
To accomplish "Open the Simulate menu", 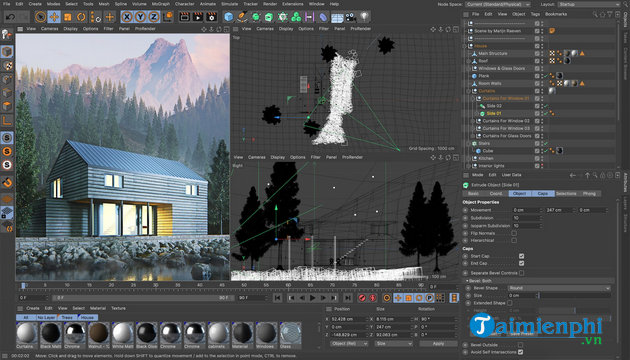I will pos(229,4).
